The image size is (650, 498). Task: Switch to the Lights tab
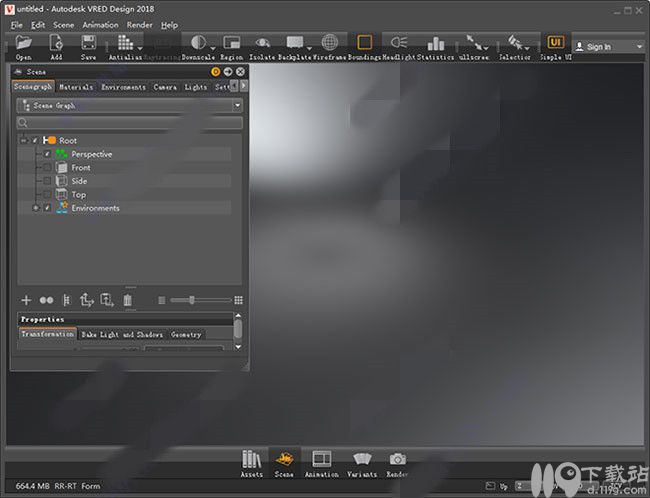pos(196,87)
